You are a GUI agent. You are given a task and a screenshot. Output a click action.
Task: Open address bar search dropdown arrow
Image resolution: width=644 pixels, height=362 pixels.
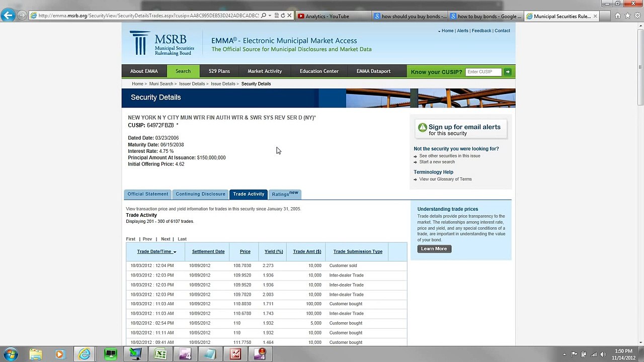pyautogui.click(x=270, y=16)
